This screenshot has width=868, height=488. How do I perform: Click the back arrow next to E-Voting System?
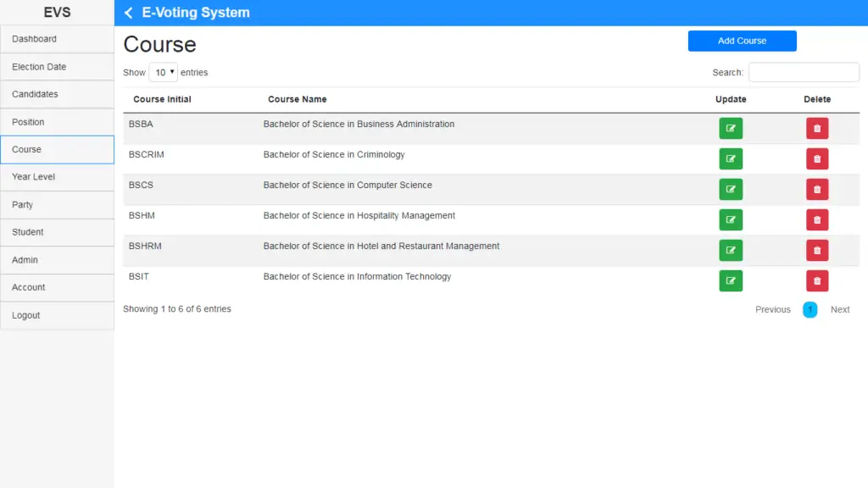click(128, 13)
